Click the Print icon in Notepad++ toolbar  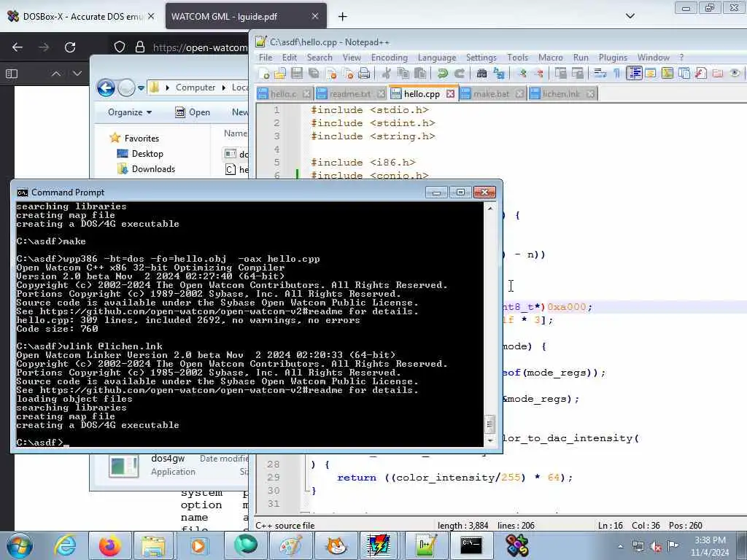(365, 73)
